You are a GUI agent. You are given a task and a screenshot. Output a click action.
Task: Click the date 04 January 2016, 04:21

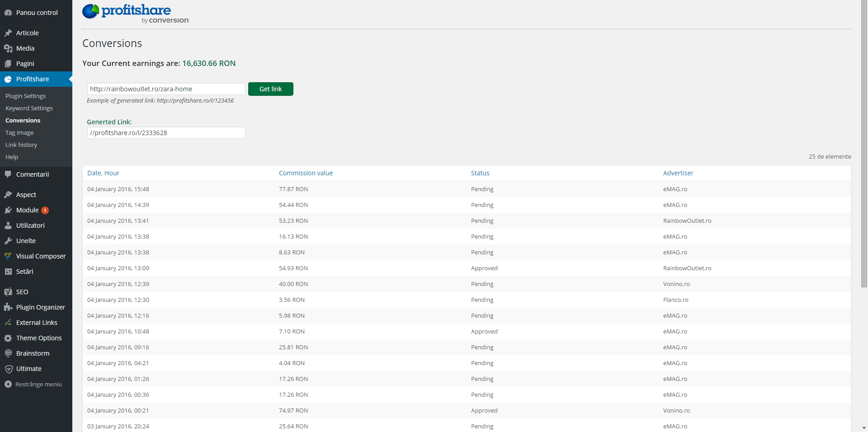click(118, 363)
